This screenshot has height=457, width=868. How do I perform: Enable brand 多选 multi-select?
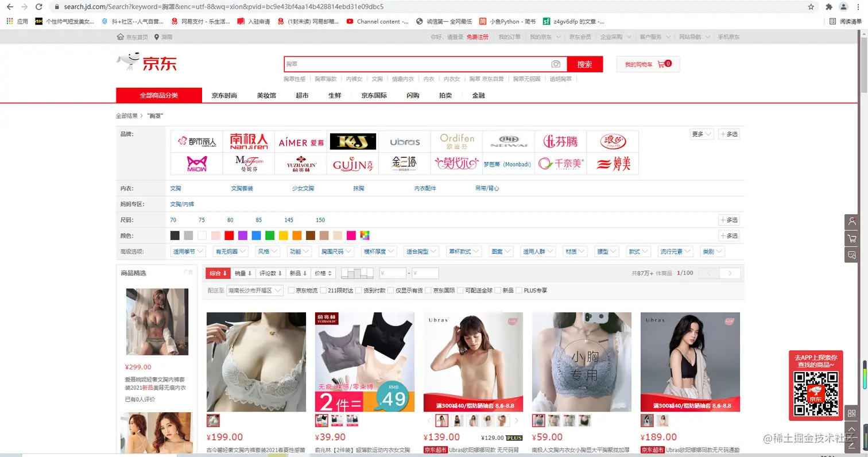tap(729, 134)
